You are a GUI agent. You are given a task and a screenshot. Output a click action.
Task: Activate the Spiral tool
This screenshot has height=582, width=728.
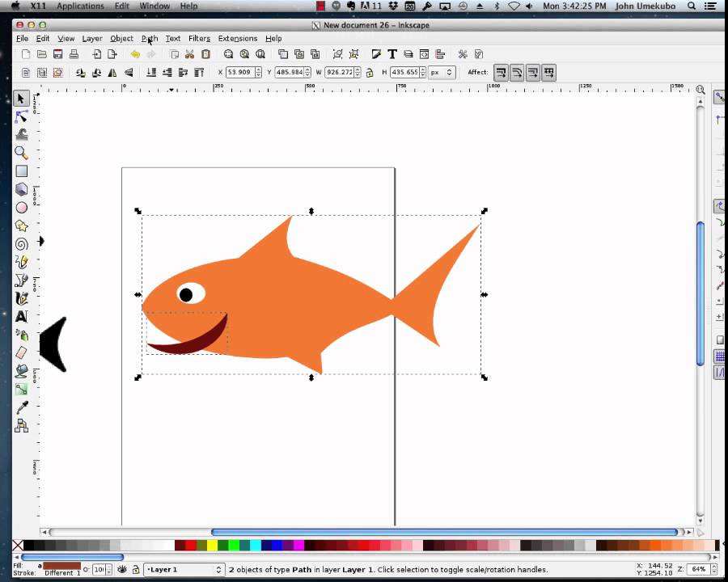tap(22, 244)
